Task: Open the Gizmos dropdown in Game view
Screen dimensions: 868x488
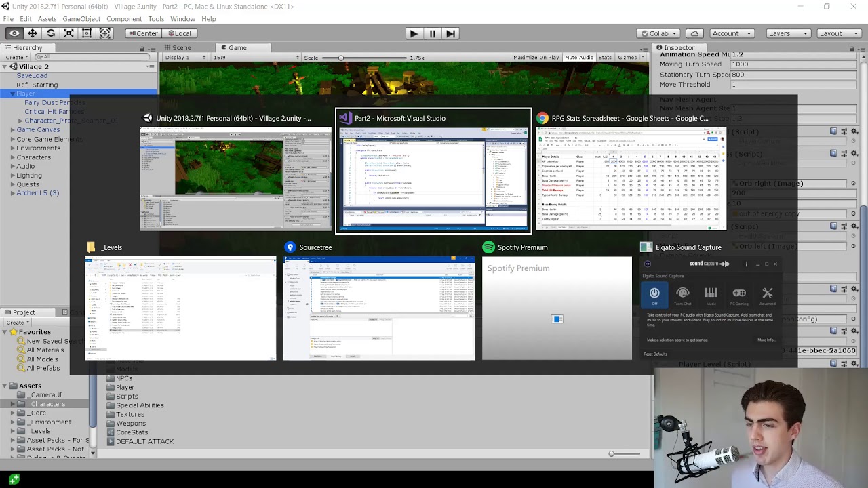Action: click(631, 58)
